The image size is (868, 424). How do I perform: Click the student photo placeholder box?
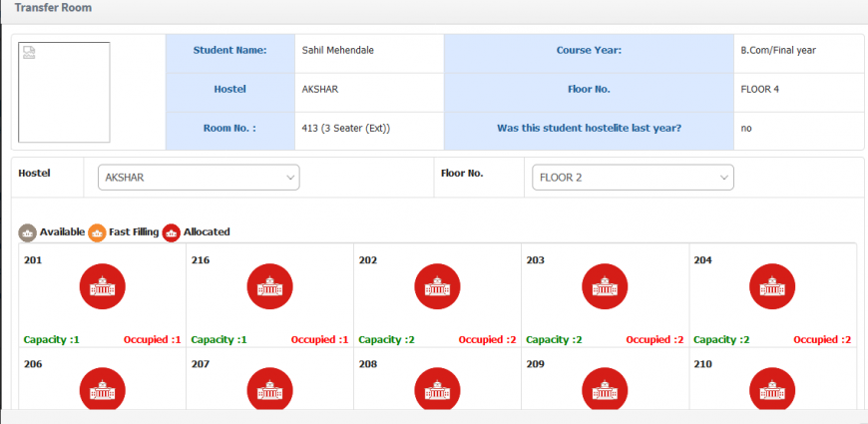(x=64, y=93)
